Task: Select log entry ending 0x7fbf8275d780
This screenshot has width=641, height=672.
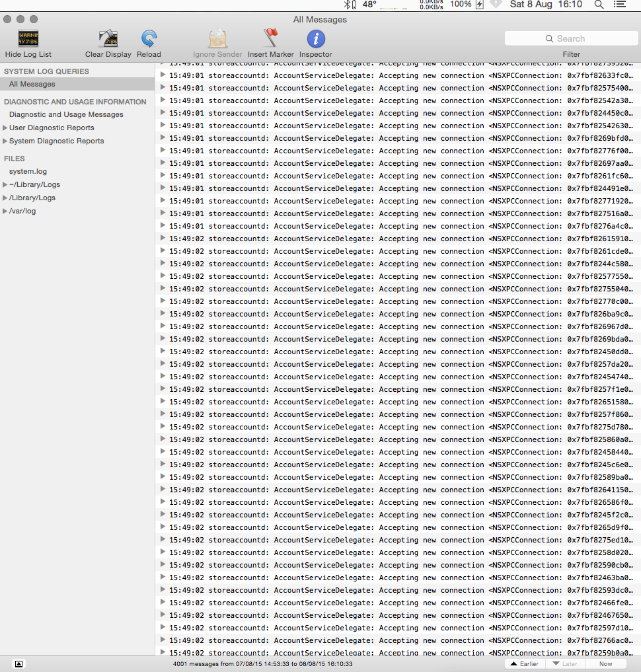Action: click(398, 427)
